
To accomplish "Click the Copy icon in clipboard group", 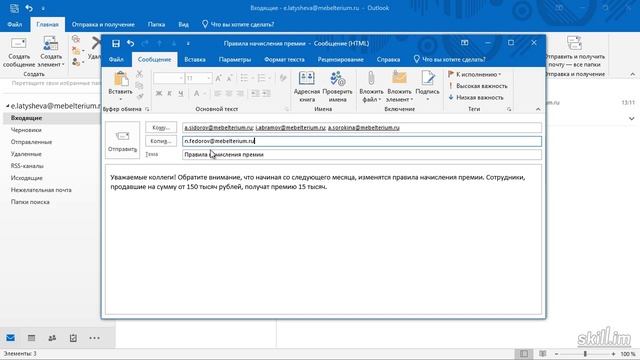I will (x=139, y=85).
